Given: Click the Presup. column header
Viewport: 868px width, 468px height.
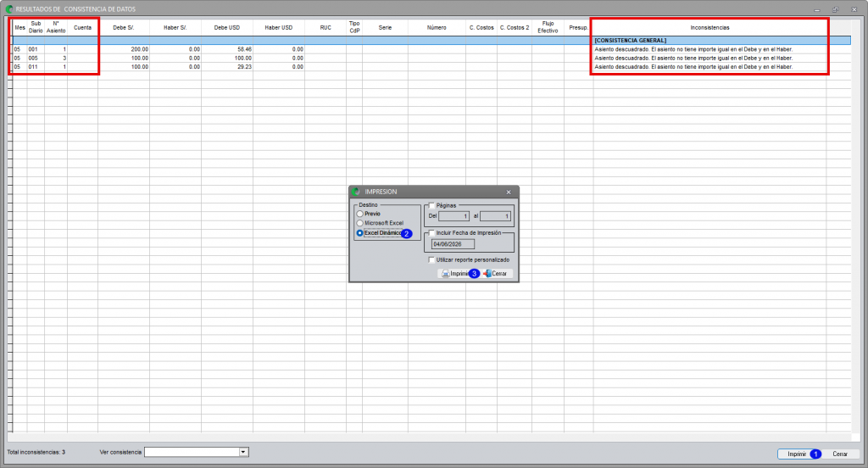Looking at the screenshot, I should [x=578, y=28].
